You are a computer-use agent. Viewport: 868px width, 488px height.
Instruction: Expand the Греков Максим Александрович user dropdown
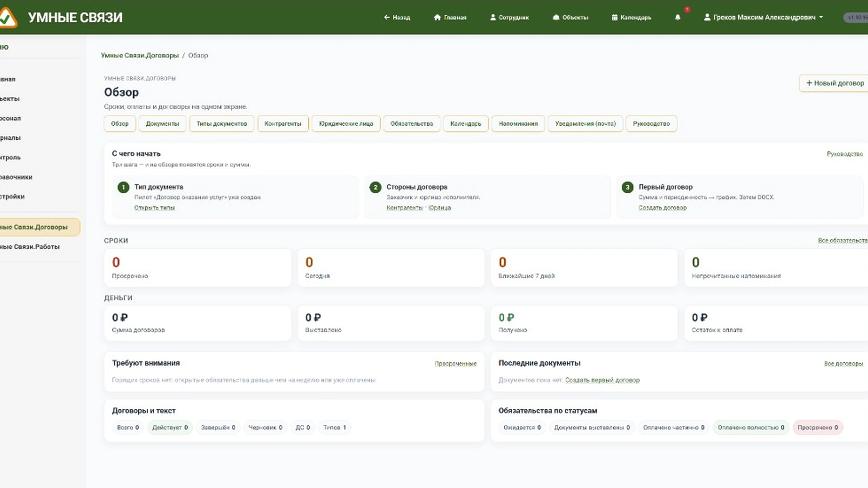764,17
